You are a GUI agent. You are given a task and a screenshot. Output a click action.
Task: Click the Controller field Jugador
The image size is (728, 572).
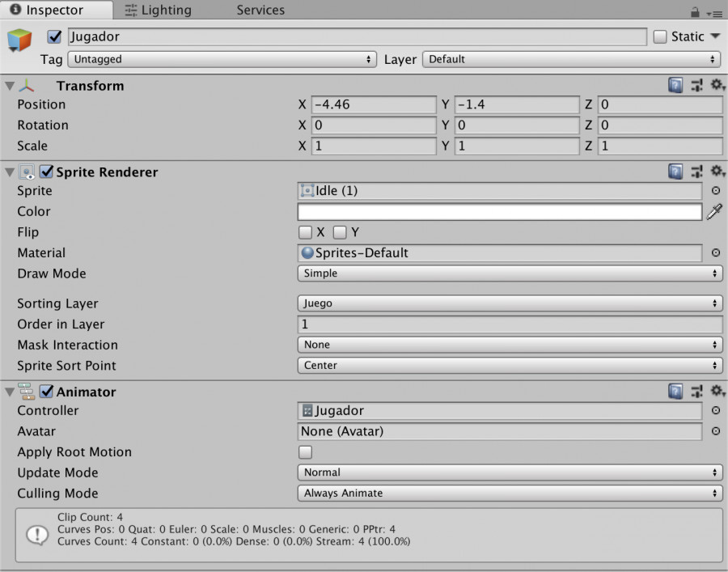(500, 411)
